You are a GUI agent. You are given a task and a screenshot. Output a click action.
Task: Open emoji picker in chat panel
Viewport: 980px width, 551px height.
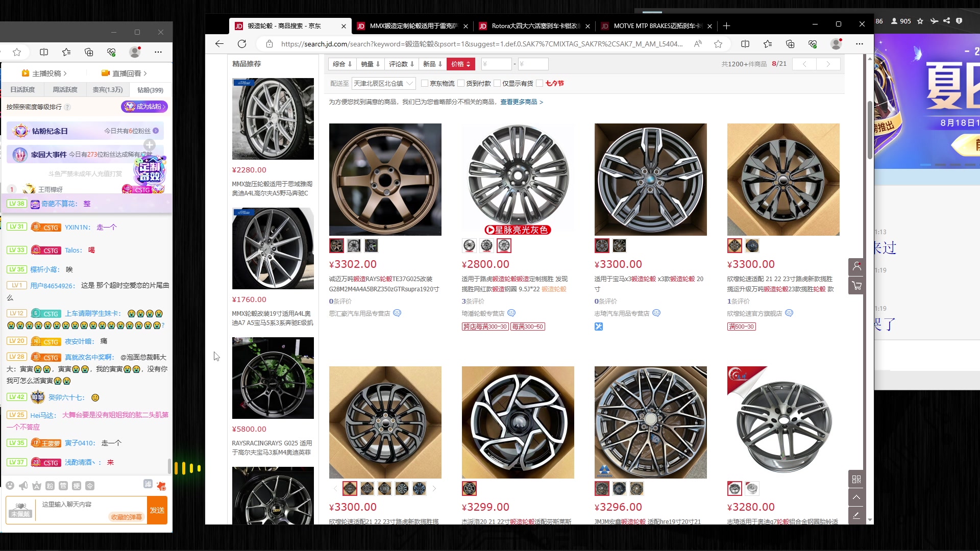pos(10,486)
